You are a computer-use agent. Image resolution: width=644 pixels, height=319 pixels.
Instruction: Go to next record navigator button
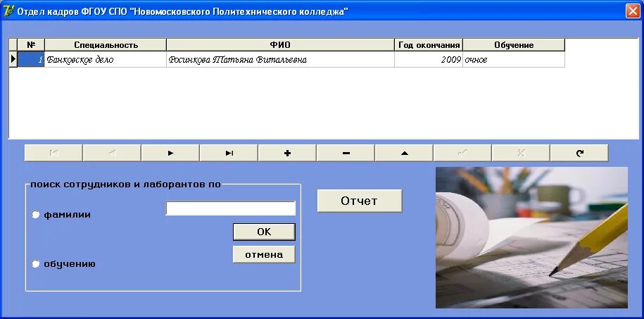[170, 153]
